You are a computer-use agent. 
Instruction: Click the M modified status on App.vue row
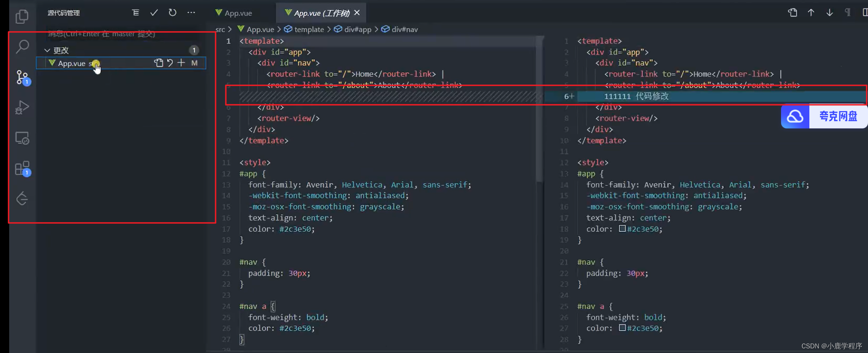click(x=194, y=63)
